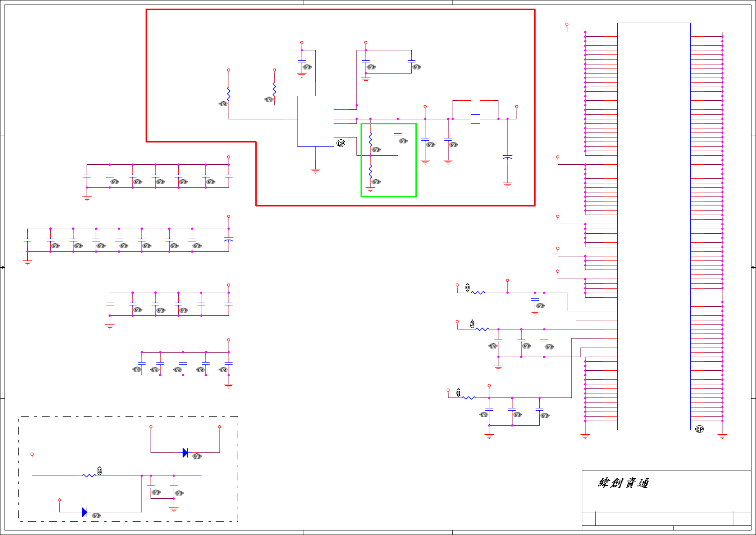This screenshot has height=535, width=756.
Task: Click the 緯創資通 logo in the title block
Action: click(x=623, y=483)
